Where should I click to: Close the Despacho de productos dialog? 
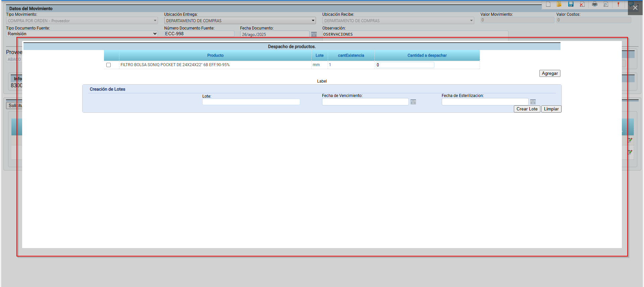click(x=635, y=8)
